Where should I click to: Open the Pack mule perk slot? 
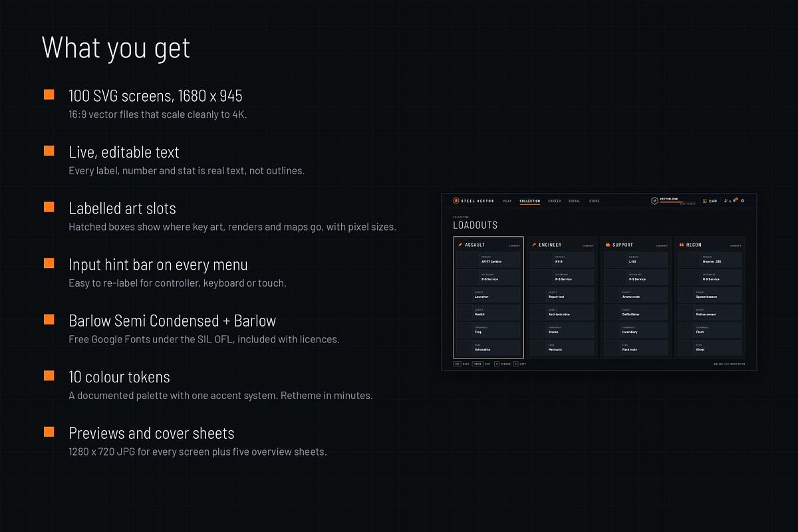click(x=636, y=348)
